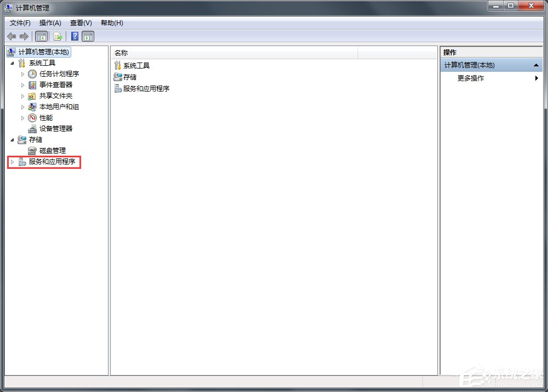Toggle the action pane visibility
The height and width of the screenshot is (392, 548).
[88, 36]
